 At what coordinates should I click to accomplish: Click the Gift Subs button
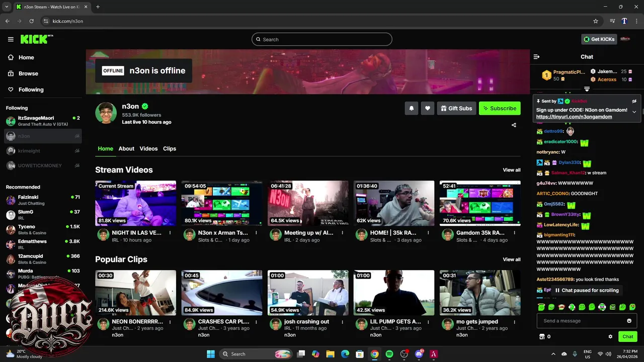pyautogui.click(x=456, y=108)
